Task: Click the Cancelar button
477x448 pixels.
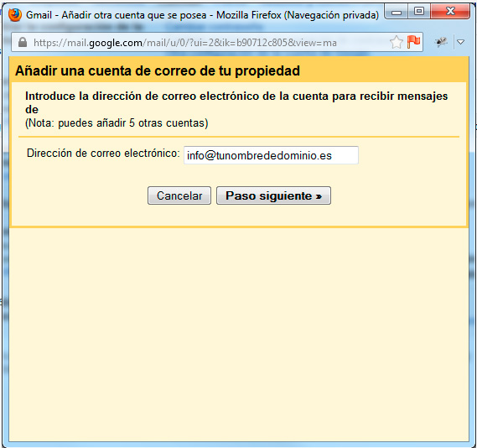Action: coord(179,195)
